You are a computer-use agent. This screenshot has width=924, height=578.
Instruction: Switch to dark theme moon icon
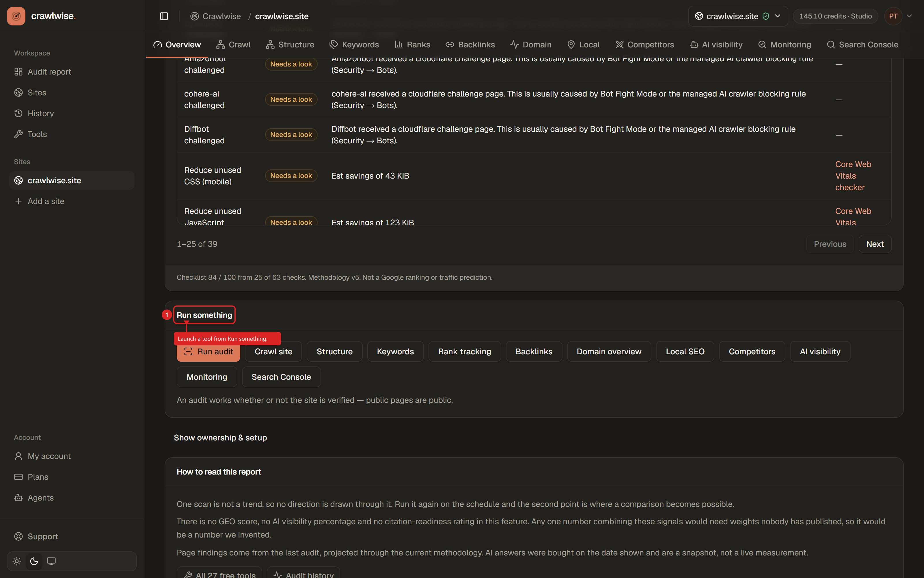[34, 561]
